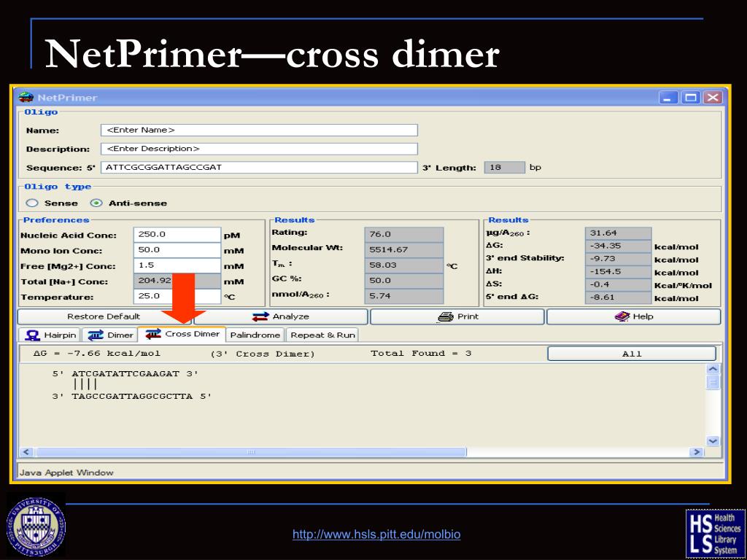Click the University of Pittsburgh seal logo
This screenshot has height=560, width=747.
coord(36,526)
